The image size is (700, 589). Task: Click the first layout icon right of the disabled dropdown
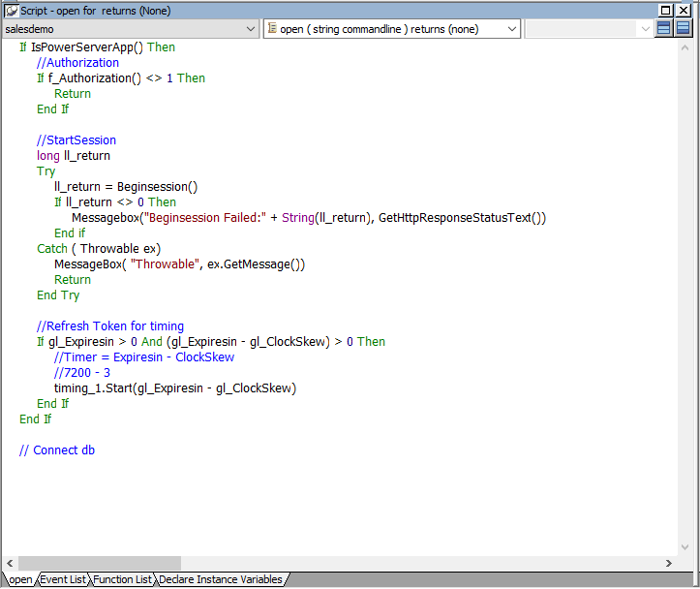(x=664, y=28)
